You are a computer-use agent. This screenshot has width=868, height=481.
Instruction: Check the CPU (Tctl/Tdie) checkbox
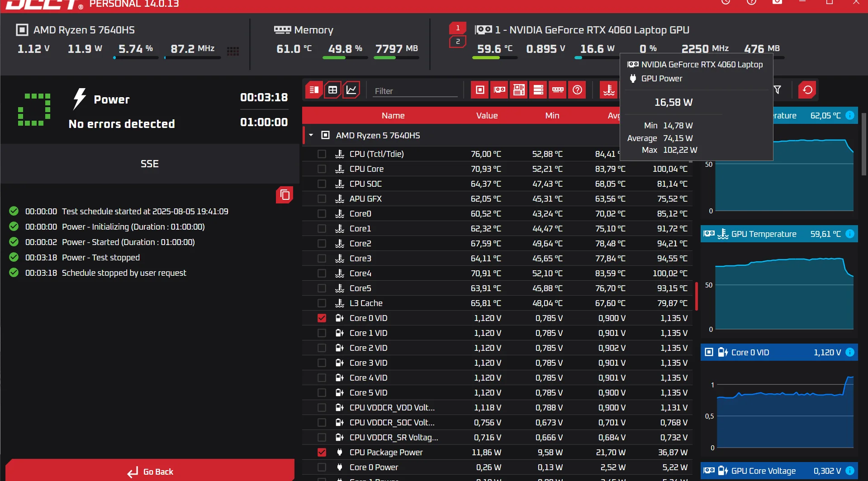[x=322, y=154]
